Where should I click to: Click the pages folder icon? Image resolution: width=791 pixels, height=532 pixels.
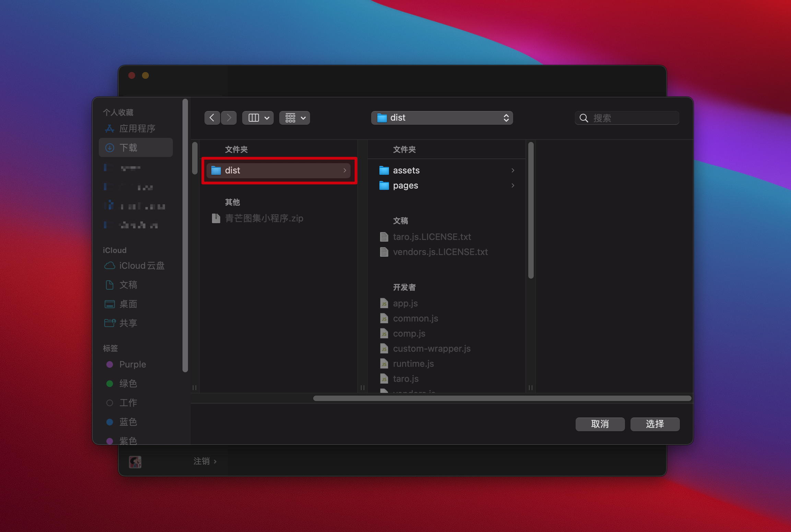tap(384, 185)
